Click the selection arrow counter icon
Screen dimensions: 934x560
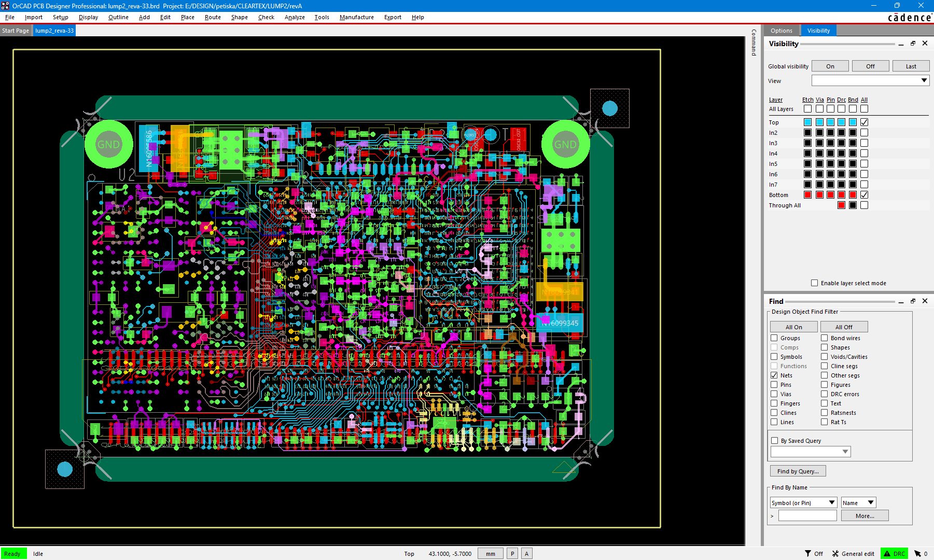pyautogui.click(x=917, y=554)
